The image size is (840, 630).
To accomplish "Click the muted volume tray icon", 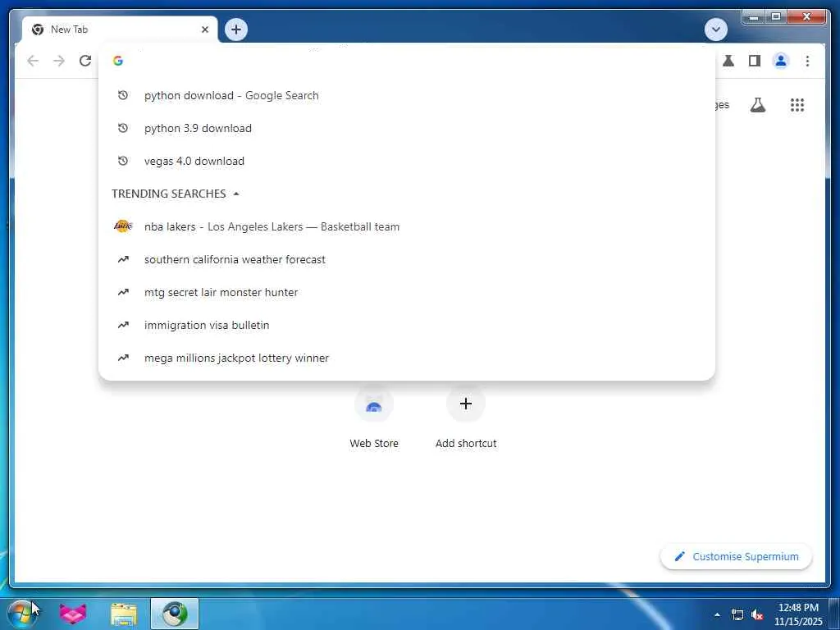I will point(757,614).
